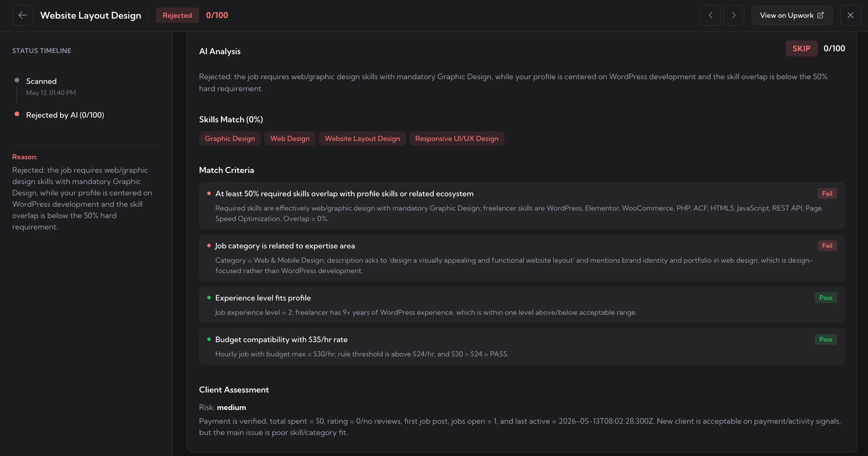The width and height of the screenshot is (868, 456).
Task: Click 'Payment is verified, total spent' assessment text
Action: point(520,427)
